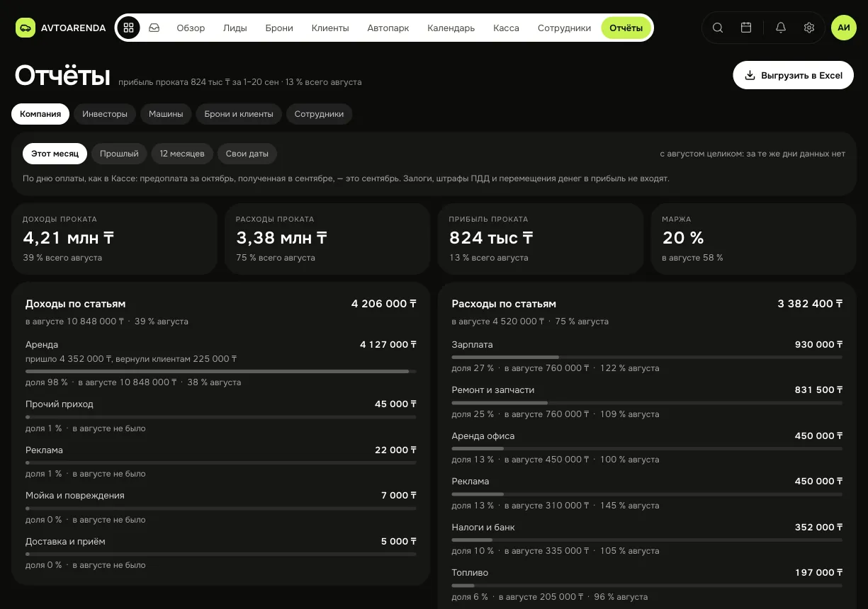This screenshot has width=868, height=609.
Task: Switch to the Инвесторы report tab
Action: [x=105, y=114]
